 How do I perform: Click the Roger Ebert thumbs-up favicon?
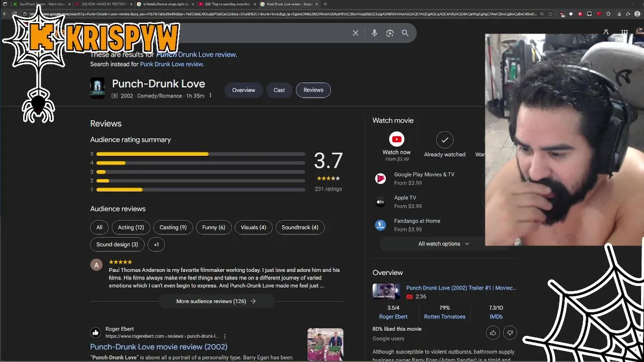96,332
